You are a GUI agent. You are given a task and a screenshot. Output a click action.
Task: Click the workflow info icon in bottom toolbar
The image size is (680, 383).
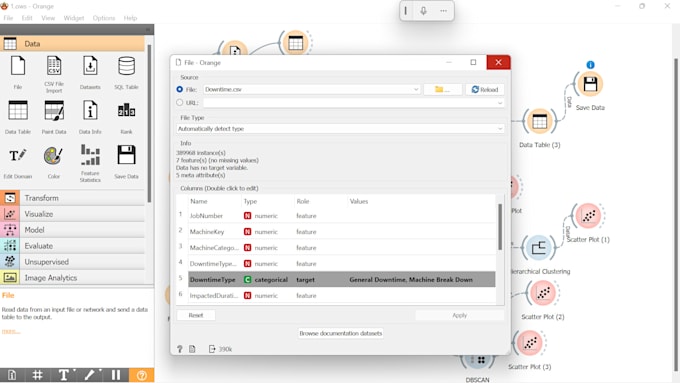12,375
